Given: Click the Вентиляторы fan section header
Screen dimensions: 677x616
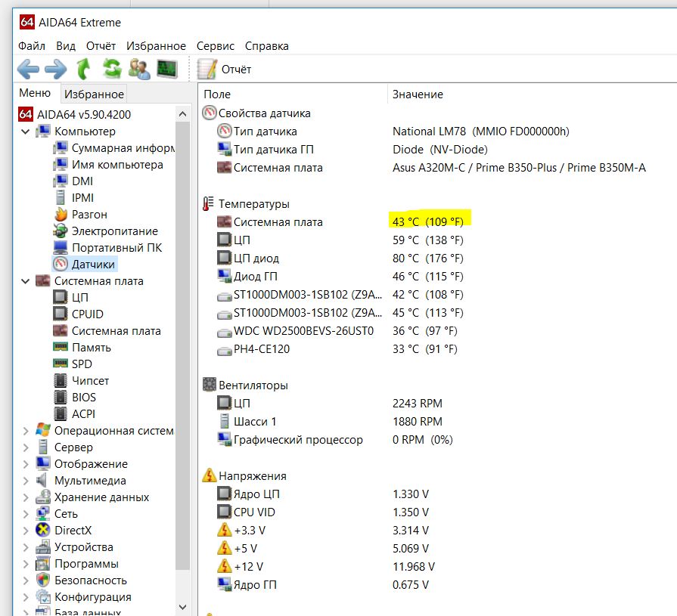Looking at the screenshot, I should click(245, 385).
